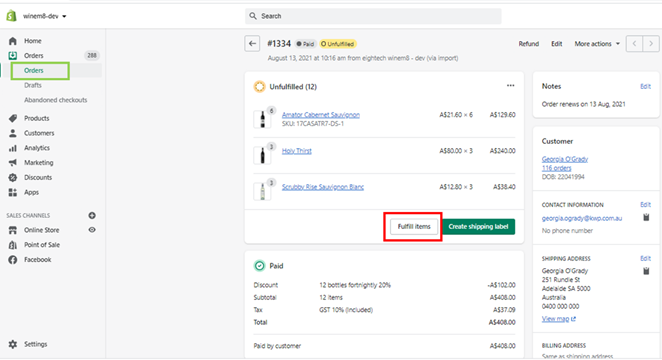Click the Refund action
The image size is (662, 360).
click(529, 44)
